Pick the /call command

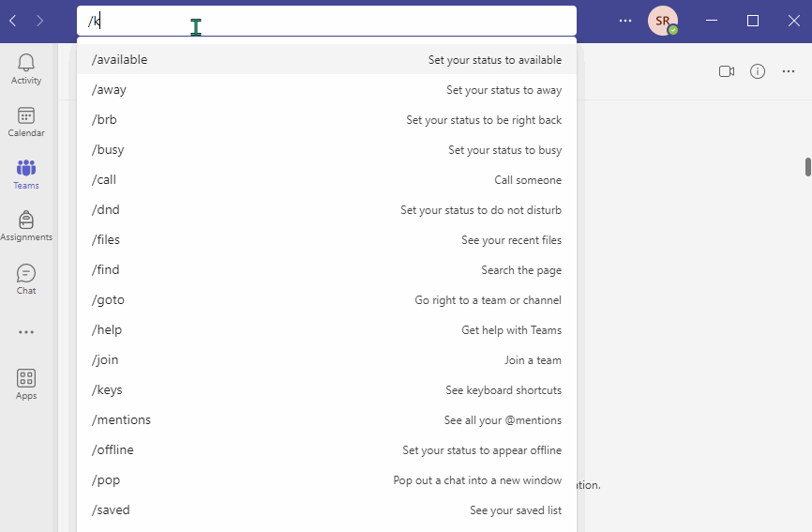click(326, 180)
